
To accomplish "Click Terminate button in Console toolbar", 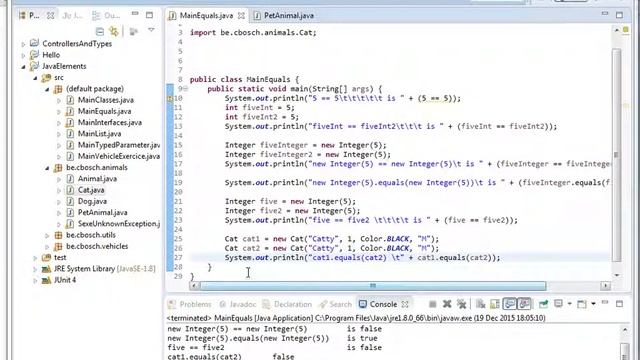I will tap(433, 304).
